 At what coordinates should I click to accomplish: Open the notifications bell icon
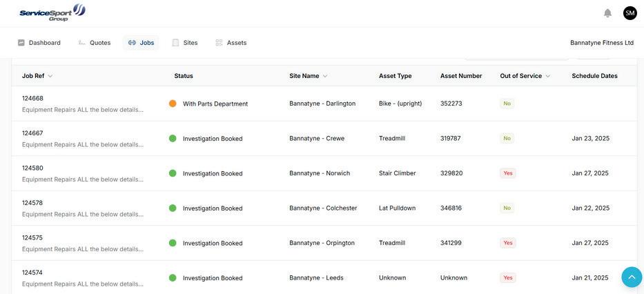click(x=607, y=13)
